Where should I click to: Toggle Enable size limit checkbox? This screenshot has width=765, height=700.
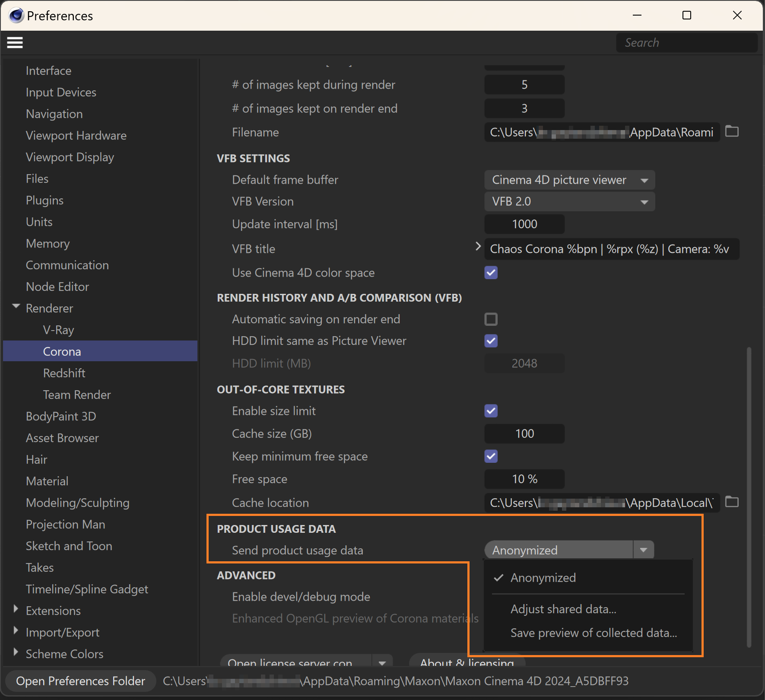tap(491, 411)
